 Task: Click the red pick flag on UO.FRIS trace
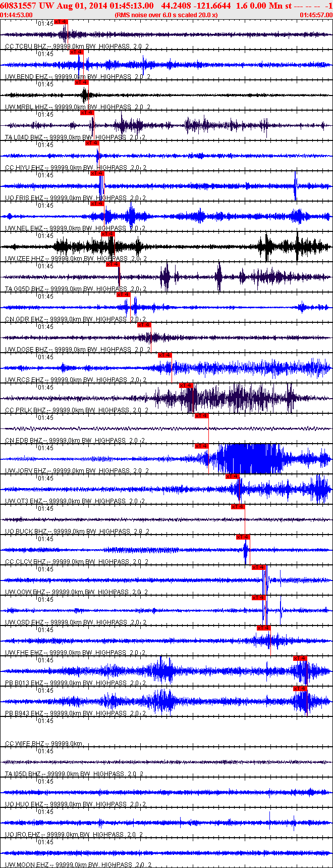click(97, 173)
